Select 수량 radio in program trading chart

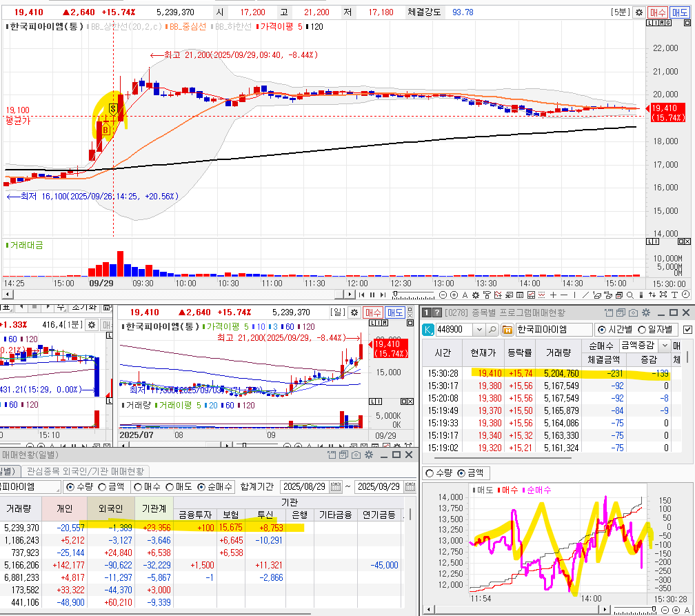coord(430,473)
